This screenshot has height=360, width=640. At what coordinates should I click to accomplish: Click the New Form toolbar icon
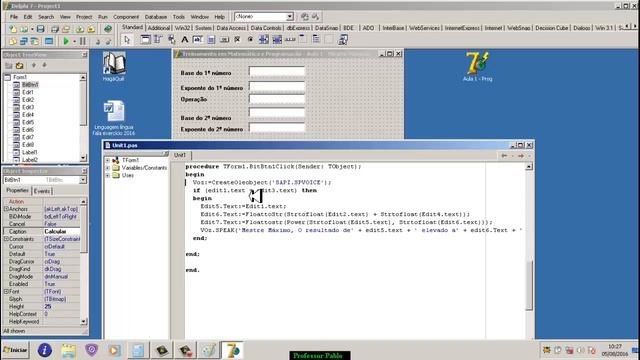(x=49, y=41)
